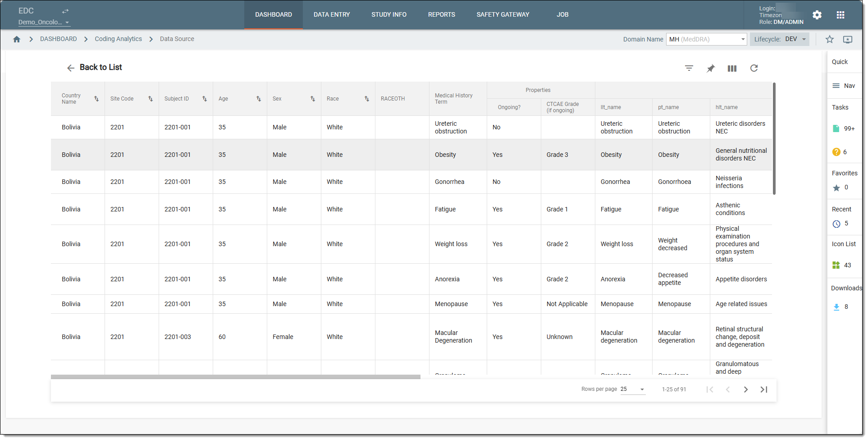Open Coding Analytics breadcrumb link
868x440 pixels.
click(x=118, y=39)
